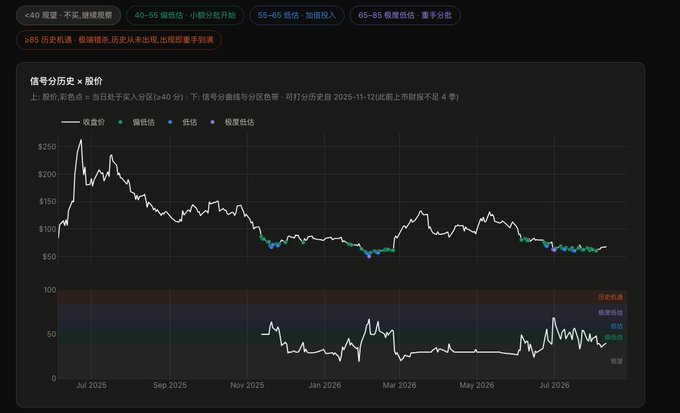
Task: Click the '<40 观望' gray pill
Action: pos(69,15)
